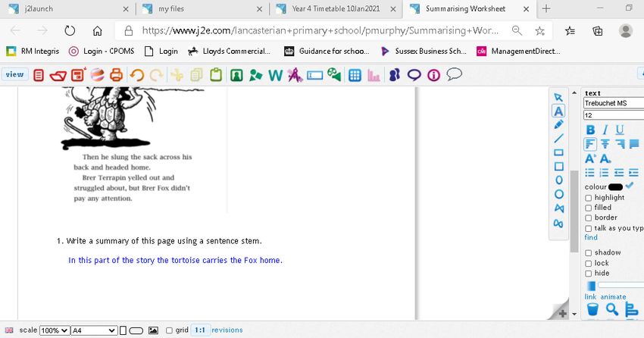Click the browser address bar
The image size is (644, 338).
320,30
